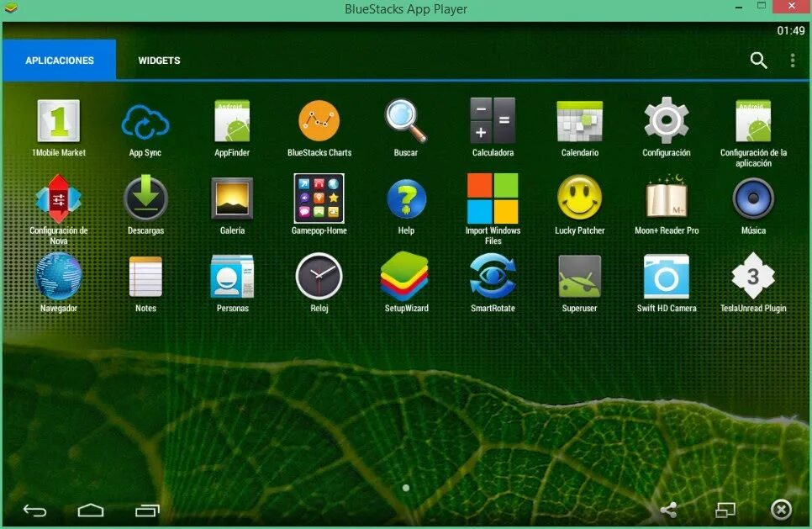812x529 pixels.
Task: Select the APLICACIONES tab
Action: [x=59, y=60]
